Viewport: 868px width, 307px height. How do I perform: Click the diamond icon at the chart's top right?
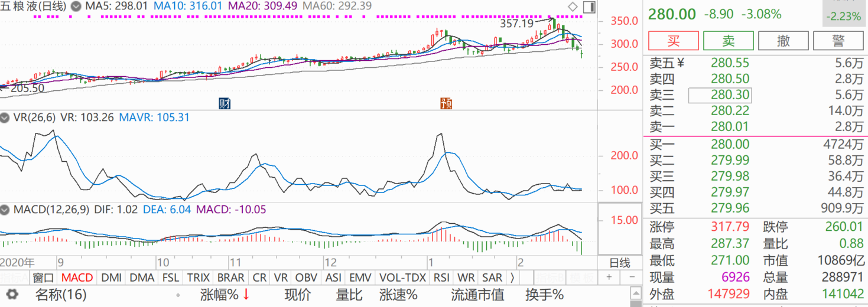(573, 7)
